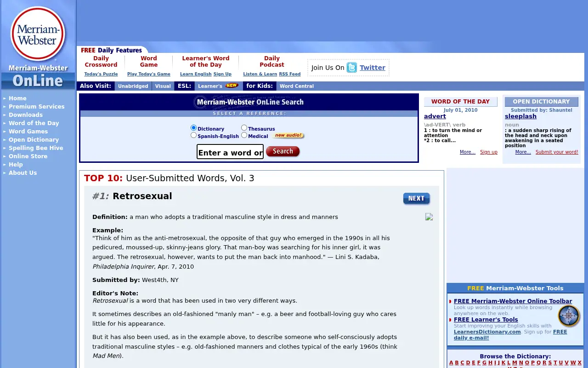Click the new audio! badge
This screenshot has height=368, width=588.
tap(288, 136)
